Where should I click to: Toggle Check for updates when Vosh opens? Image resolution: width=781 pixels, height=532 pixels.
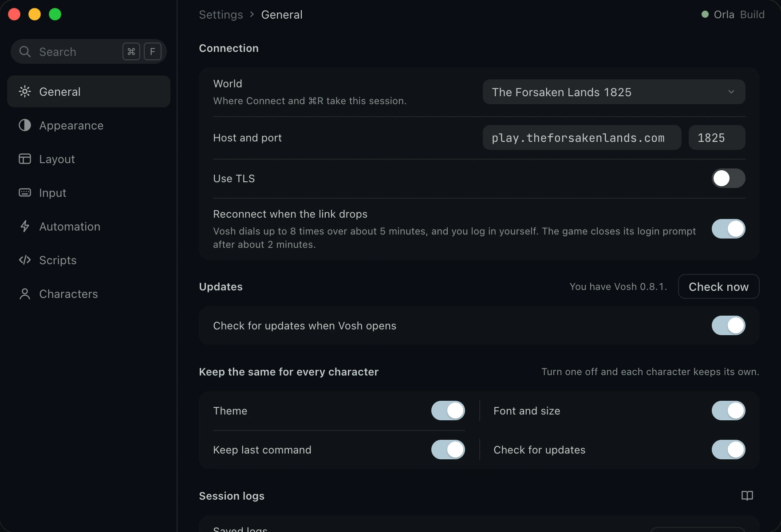[729, 326]
